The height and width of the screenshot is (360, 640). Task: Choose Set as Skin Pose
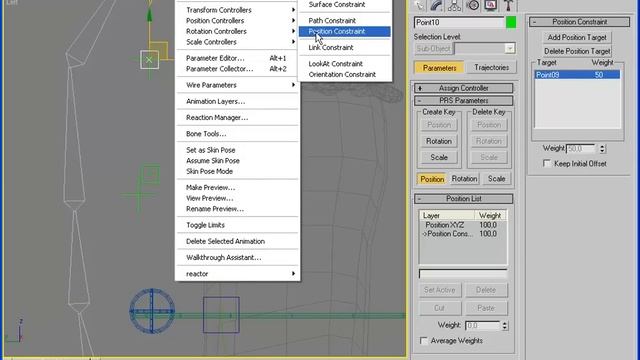(x=239, y=150)
